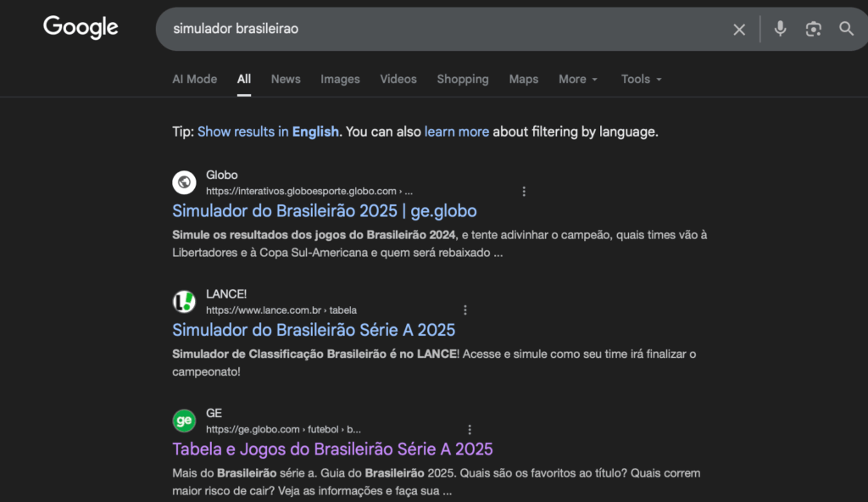Open the Images tab
The width and height of the screenshot is (868, 502).
point(340,79)
